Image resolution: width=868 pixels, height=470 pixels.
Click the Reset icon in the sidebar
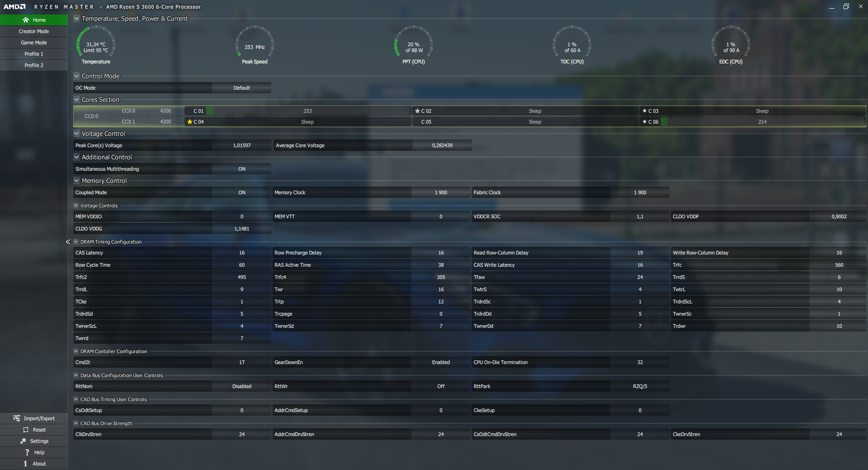click(x=26, y=430)
